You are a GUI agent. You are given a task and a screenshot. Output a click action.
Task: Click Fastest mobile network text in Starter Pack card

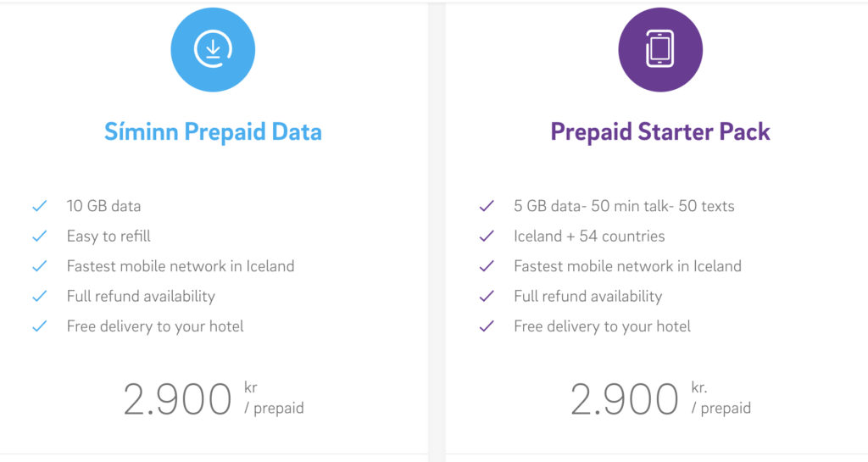point(627,266)
